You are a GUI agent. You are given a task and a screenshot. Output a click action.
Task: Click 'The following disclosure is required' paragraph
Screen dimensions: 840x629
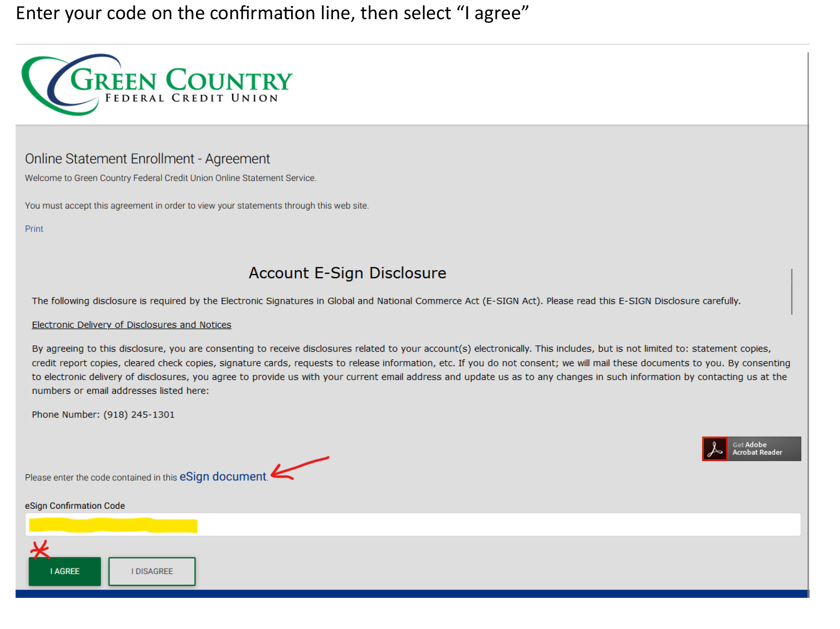(x=386, y=301)
